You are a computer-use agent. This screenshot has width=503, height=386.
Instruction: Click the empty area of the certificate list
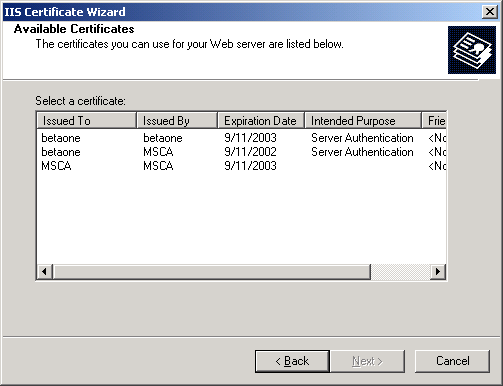pos(241,218)
